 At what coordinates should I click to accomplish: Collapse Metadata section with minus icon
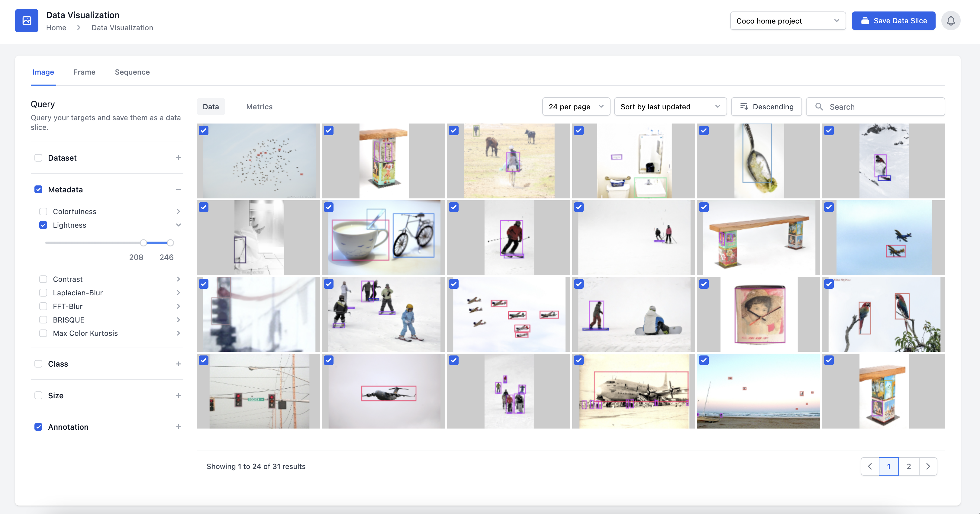[x=178, y=189]
